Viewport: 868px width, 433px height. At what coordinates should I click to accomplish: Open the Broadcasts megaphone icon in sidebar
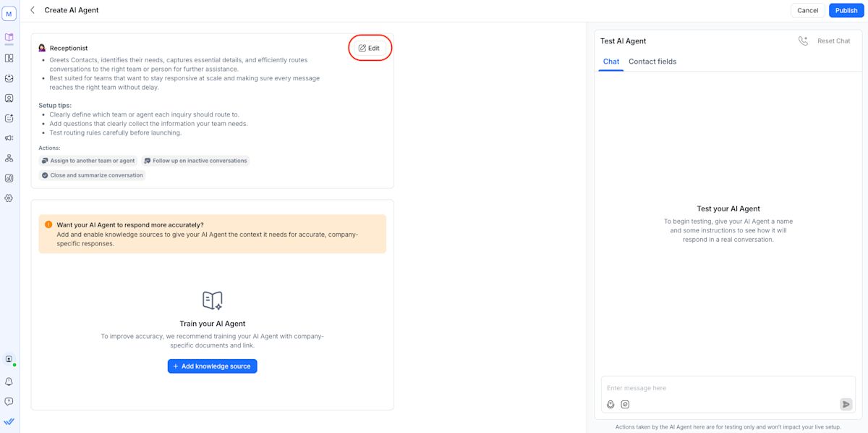pos(9,138)
